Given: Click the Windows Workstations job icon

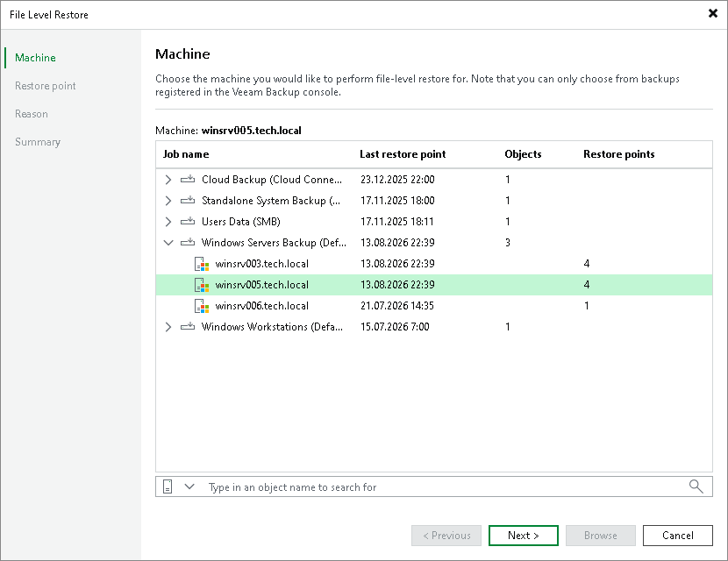Looking at the screenshot, I should [x=188, y=327].
